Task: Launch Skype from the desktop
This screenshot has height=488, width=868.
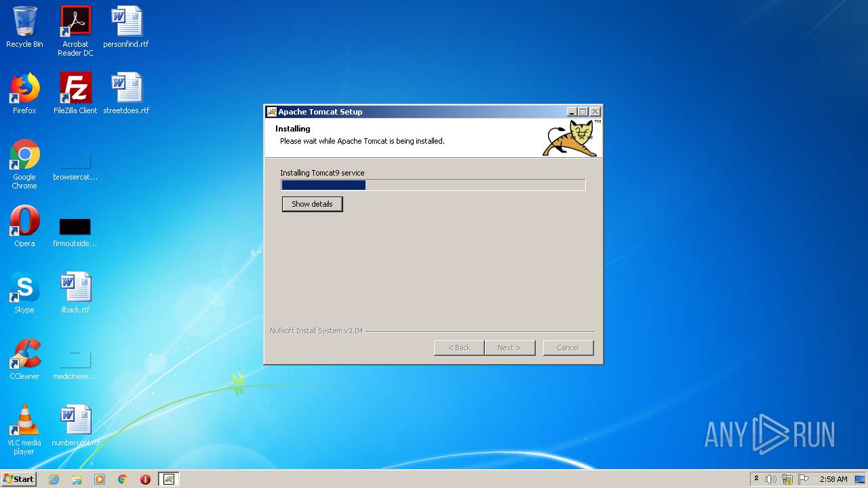Action: 24,293
